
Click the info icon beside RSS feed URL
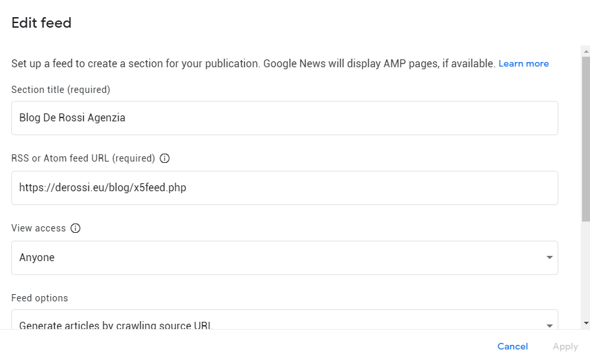[x=165, y=158]
